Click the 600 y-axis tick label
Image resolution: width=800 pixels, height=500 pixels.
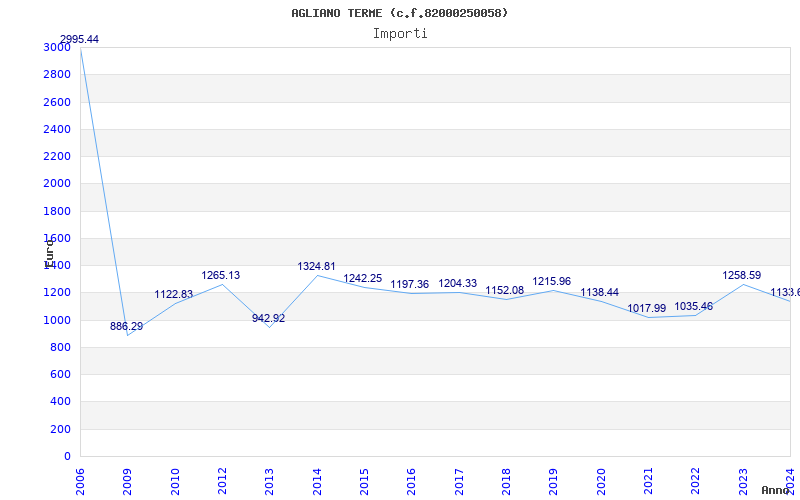60,374
